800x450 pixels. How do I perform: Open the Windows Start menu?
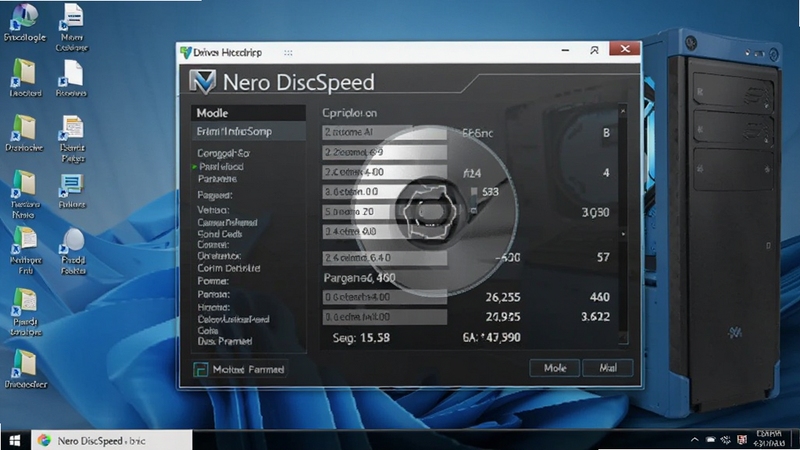[x=15, y=440]
